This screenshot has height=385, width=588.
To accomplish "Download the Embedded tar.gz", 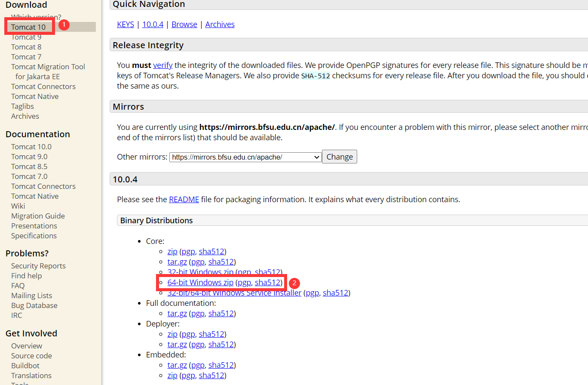I will [x=177, y=365].
